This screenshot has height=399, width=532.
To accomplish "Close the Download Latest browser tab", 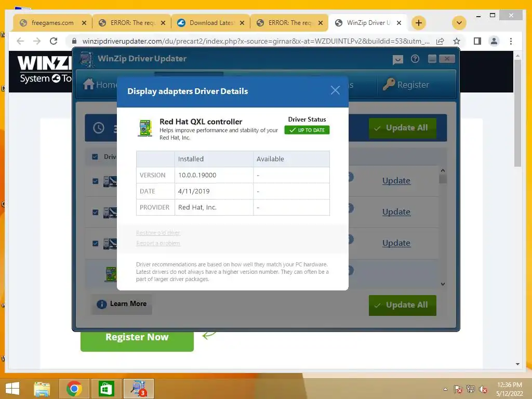I will click(x=242, y=23).
